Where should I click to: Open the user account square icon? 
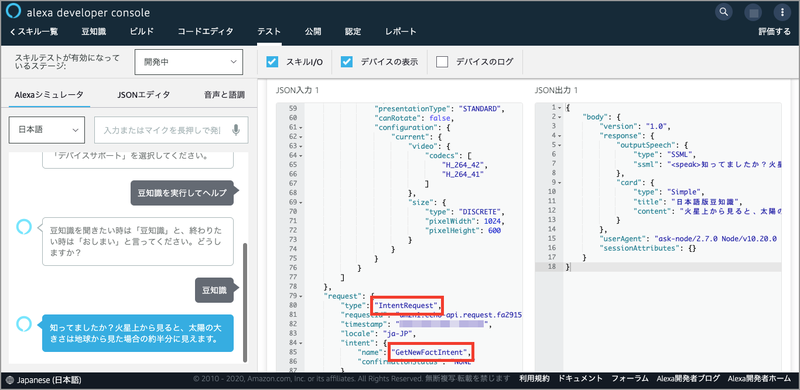[x=753, y=12]
